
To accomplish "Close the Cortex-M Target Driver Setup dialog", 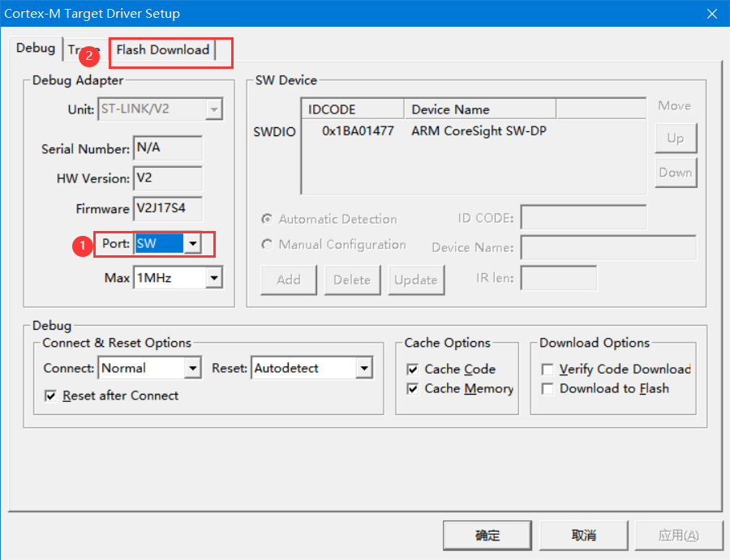I will [x=712, y=14].
